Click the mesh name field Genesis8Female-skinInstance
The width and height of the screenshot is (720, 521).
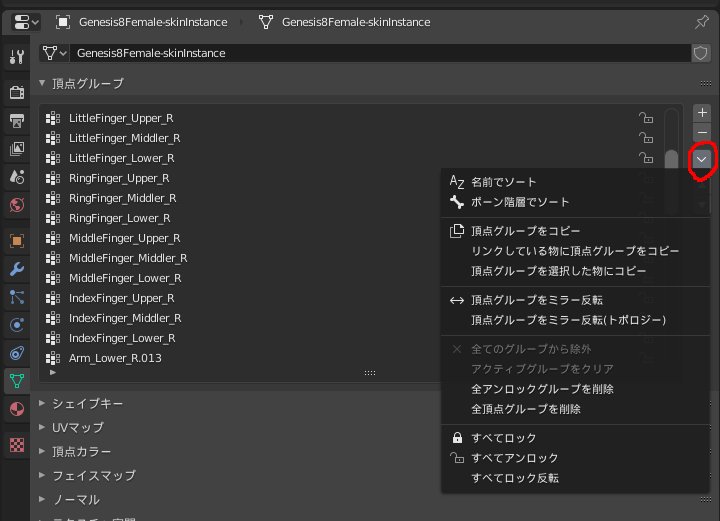pyautogui.click(x=380, y=53)
